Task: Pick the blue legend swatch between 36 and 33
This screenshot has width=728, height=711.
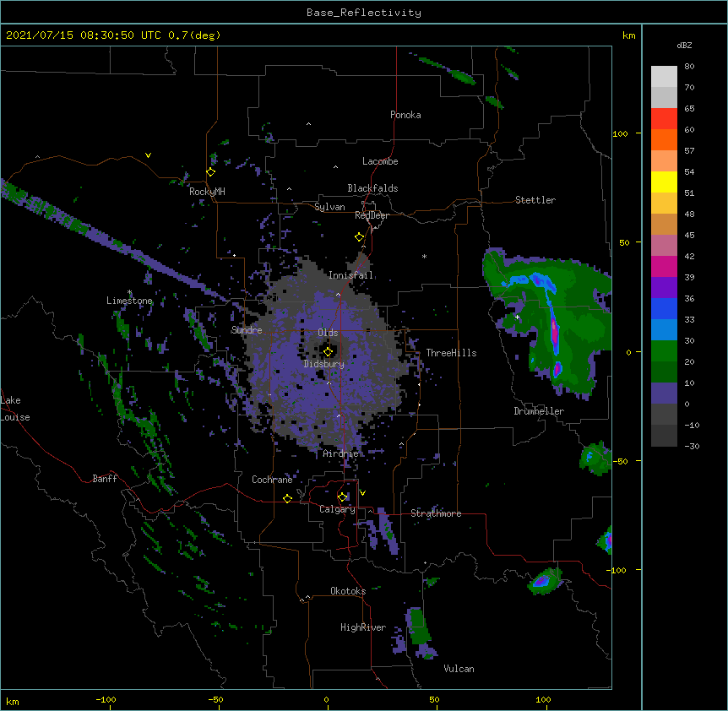Action: 664,309
